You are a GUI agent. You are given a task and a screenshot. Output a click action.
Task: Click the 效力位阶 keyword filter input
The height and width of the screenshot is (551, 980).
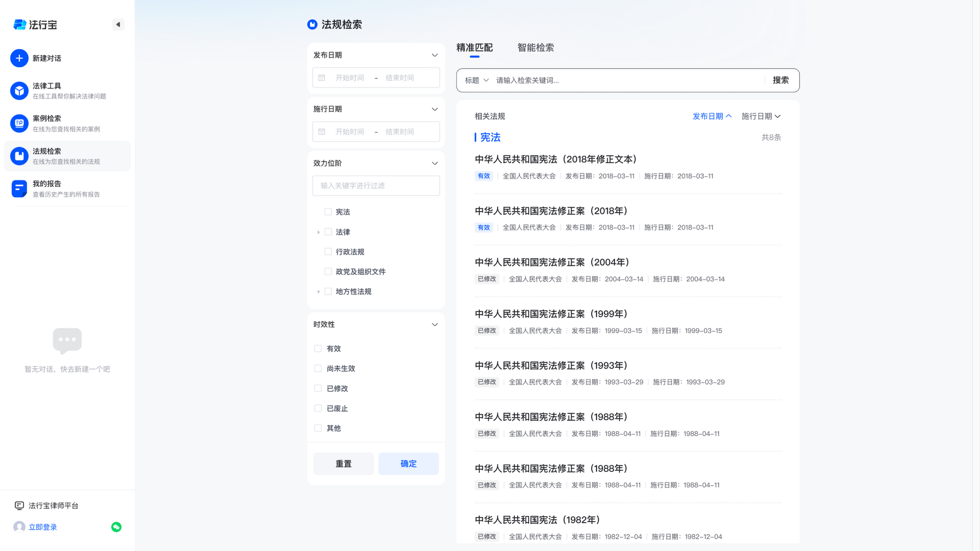(x=376, y=186)
